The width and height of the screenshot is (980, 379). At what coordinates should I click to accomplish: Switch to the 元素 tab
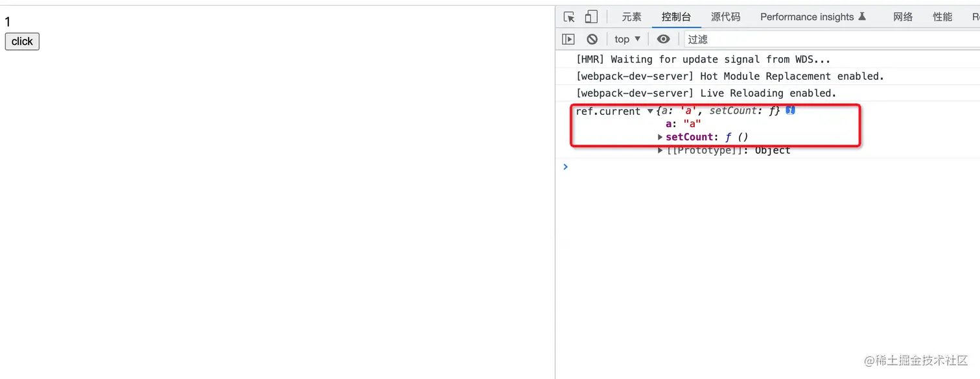(632, 17)
